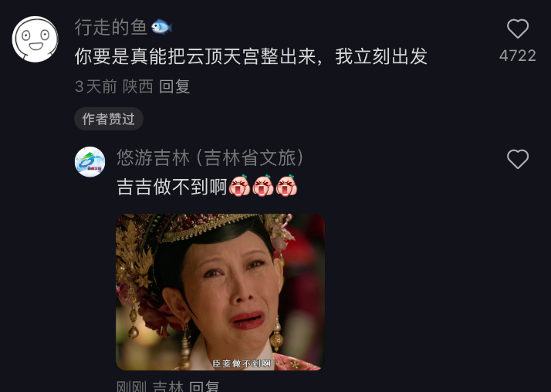The width and height of the screenshot is (551, 392).
Task: Tap the 作者赞过 badge
Action: (109, 119)
